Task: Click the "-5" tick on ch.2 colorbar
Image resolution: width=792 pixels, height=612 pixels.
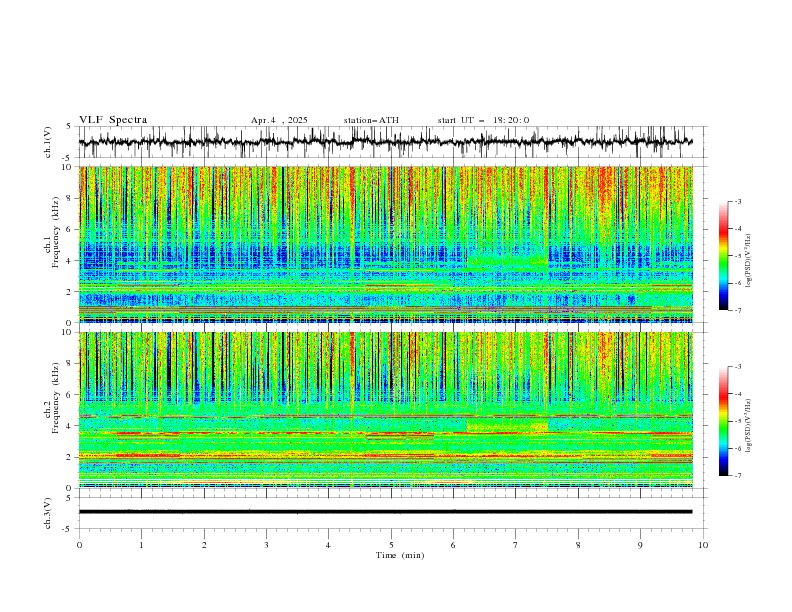Action: click(x=738, y=421)
